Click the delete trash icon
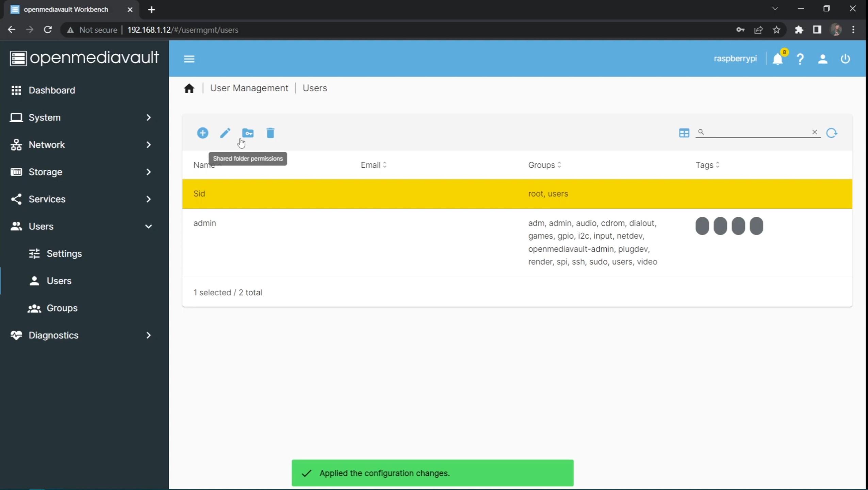Image resolution: width=868 pixels, height=490 pixels. (270, 133)
